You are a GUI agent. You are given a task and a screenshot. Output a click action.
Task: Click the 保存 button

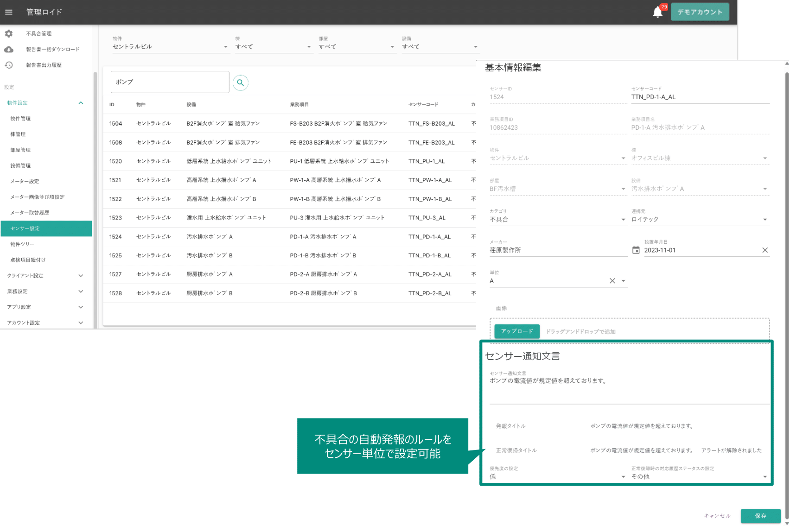760,516
